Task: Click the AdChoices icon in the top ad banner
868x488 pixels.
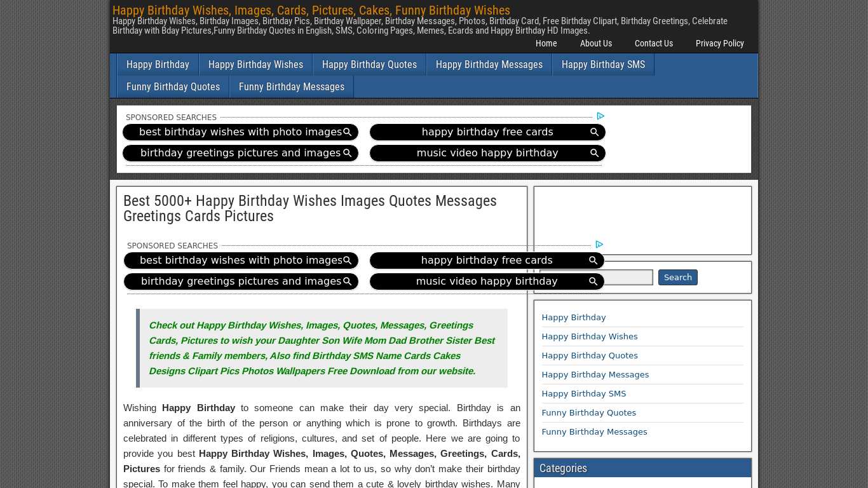Action: tap(600, 116)
